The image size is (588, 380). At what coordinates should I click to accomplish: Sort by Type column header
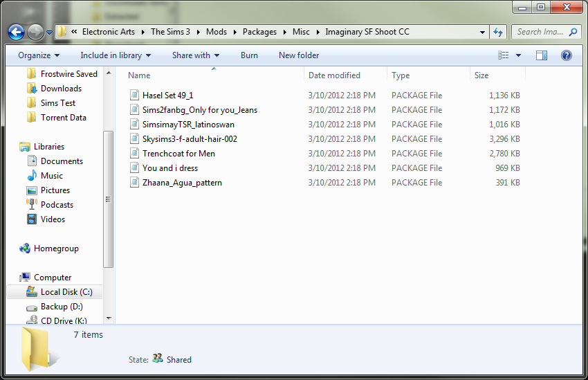[401, 75]
